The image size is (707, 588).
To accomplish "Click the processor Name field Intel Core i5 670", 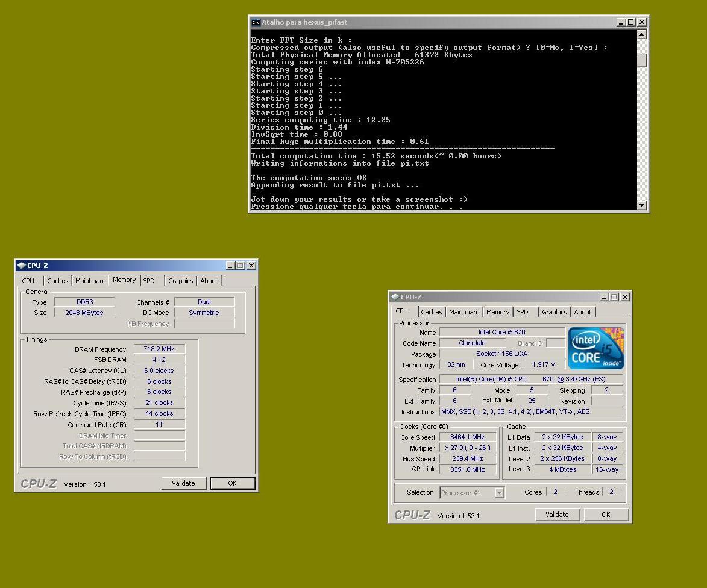I will tap(502, 332).
